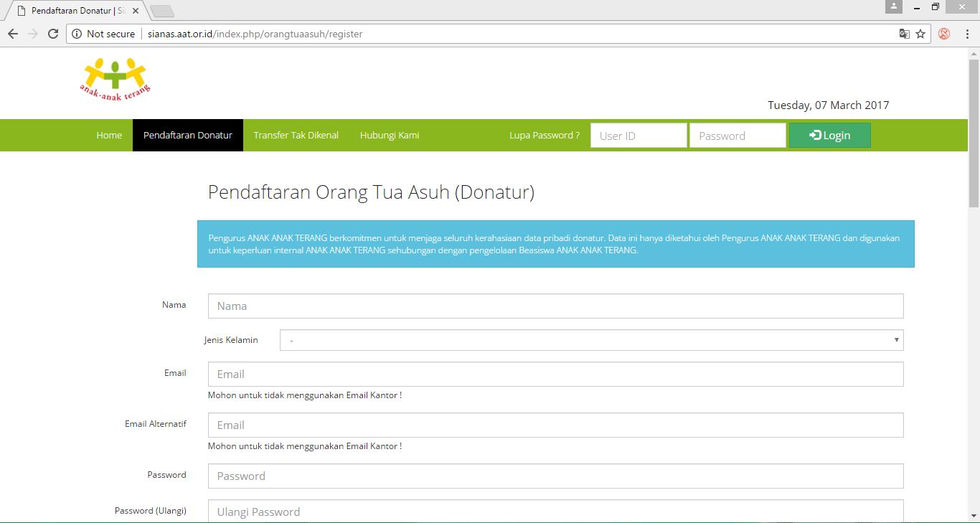Click the Email Alternatif label
980x523 pixels.
(156, 424)
